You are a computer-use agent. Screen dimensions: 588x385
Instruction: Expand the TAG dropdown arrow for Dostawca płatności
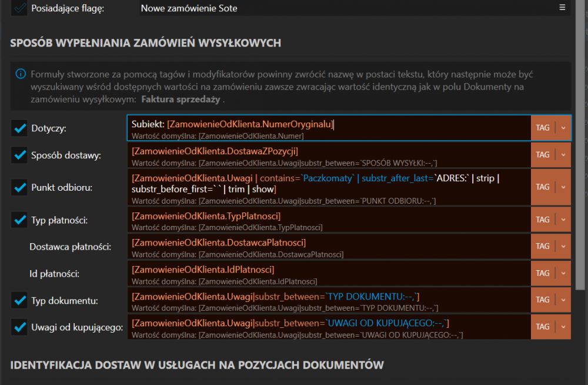pos(563,247)
